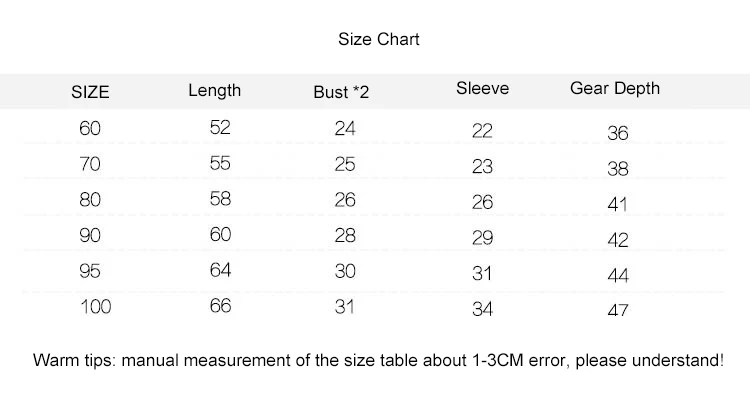Click bust value 28
Image resolution: width=750 pixels, height=418 pixels.
tap(345, 235)
